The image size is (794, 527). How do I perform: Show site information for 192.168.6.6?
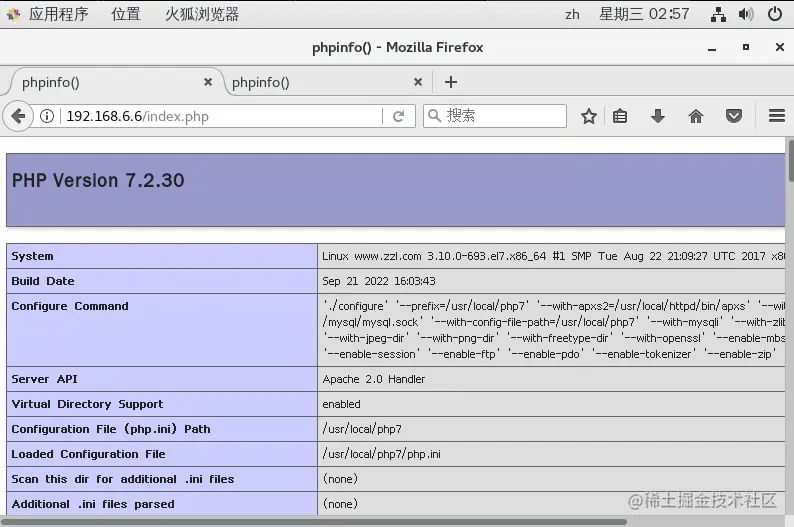click(x=47, y=116)
